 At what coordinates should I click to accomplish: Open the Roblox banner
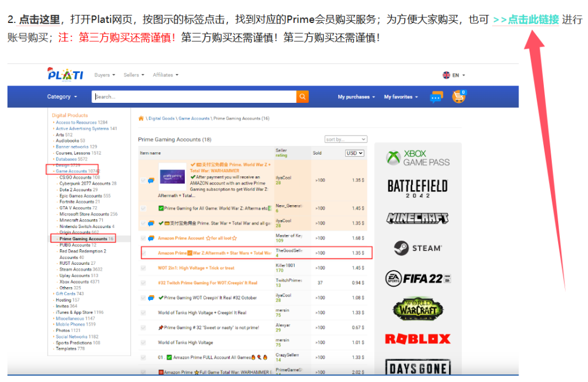pyautogui.click(x=417, y=339)
